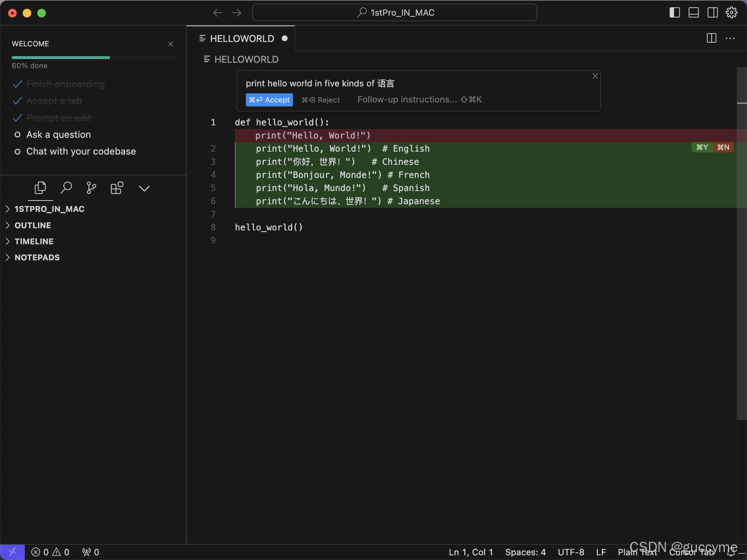
Task: Split the editor to the right
Action: pos(711,38)
